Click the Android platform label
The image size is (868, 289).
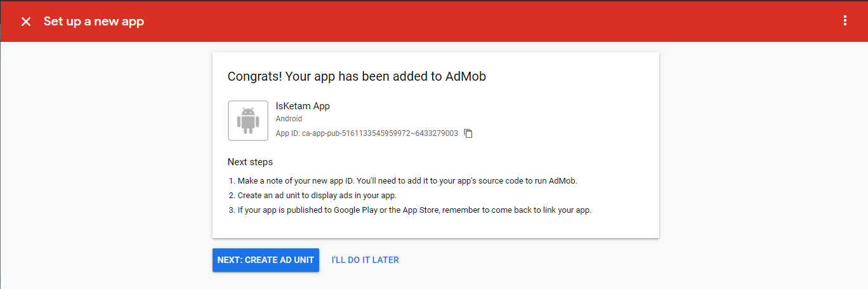(289, 119)
